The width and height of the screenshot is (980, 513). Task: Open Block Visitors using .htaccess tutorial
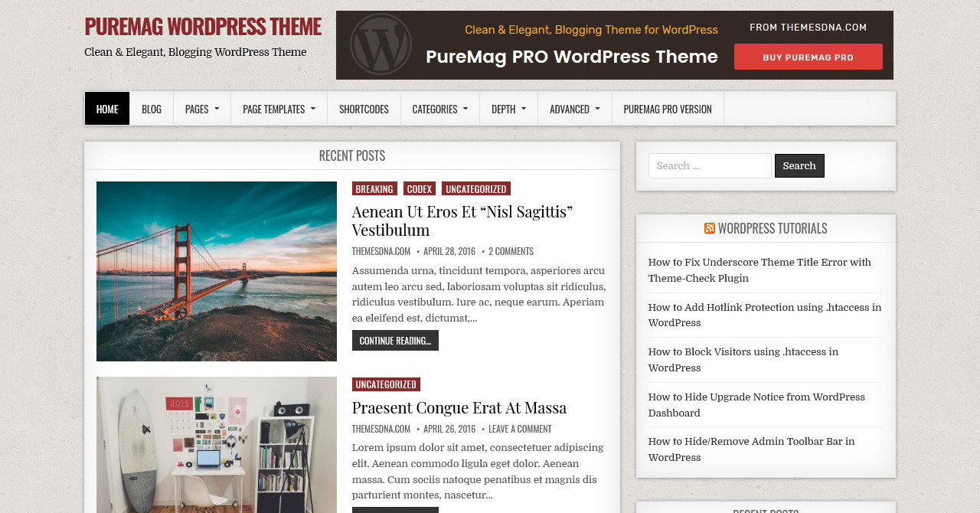[743, 360]
